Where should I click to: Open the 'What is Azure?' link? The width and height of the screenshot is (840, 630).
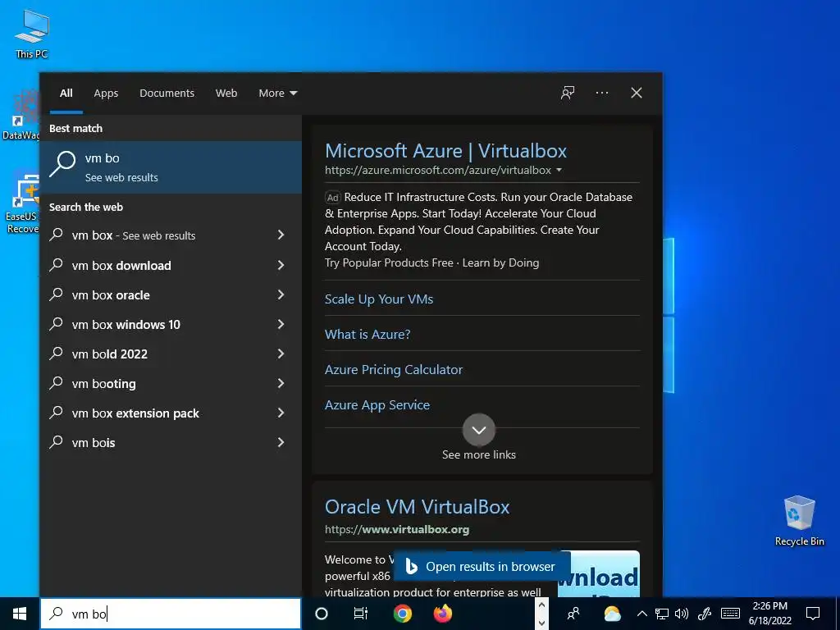367,335
